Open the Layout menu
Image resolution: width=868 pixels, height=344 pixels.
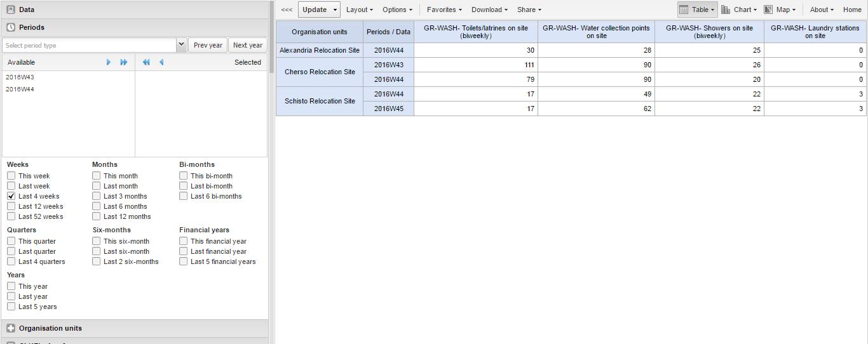pyautogui.click(x=360, y=10)
